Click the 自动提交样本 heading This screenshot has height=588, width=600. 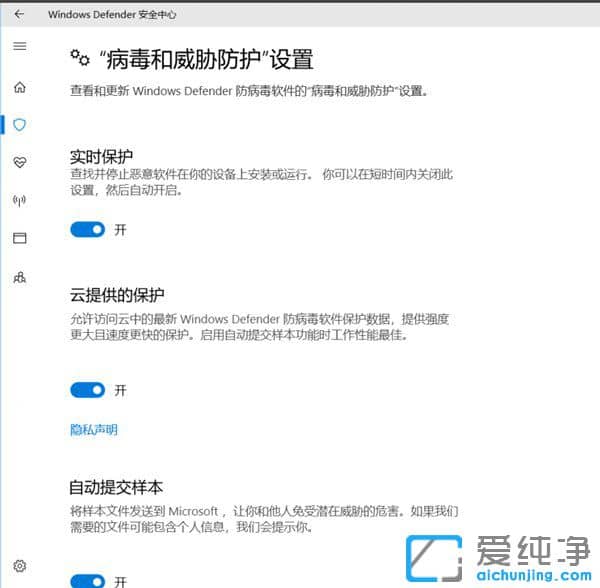pyautogui.click(x=116, y=487)
